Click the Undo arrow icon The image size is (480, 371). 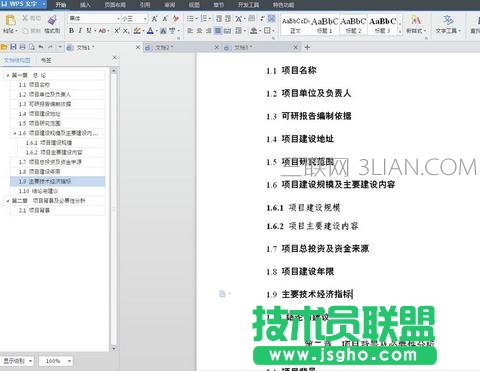pos(41,47)
